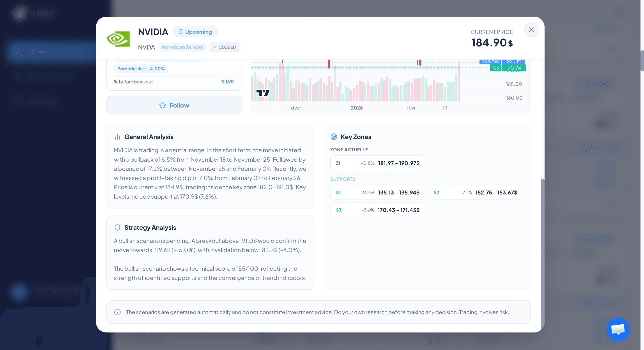Click the Strategy Analysis shield icon

point(117,227)
